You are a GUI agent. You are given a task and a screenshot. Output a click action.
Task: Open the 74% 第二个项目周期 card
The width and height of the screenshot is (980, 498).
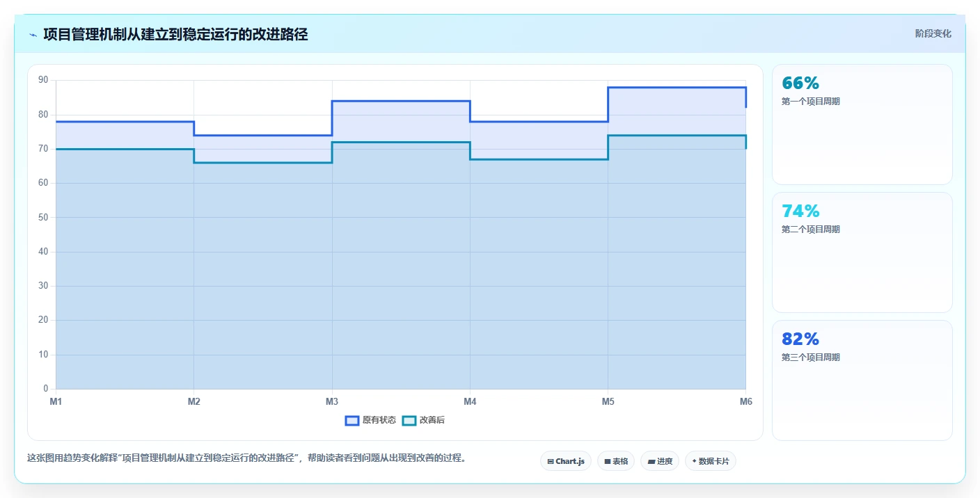[x=862, y=252]
